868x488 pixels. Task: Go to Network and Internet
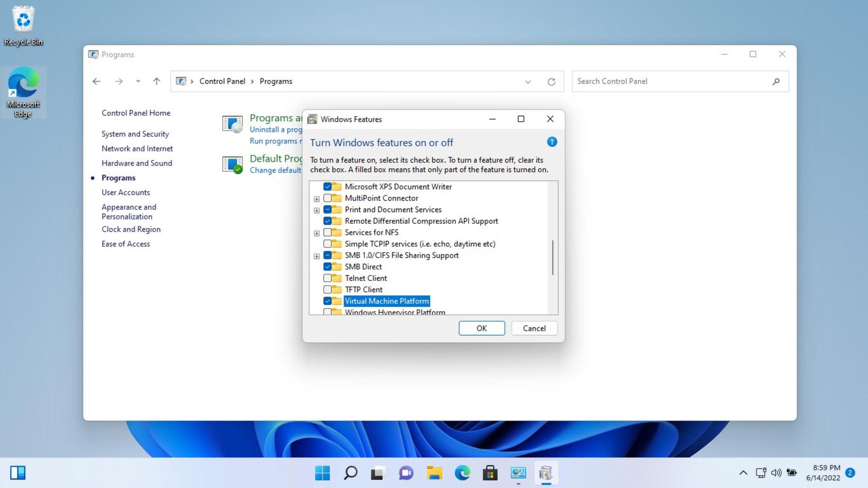click(137, 148)
